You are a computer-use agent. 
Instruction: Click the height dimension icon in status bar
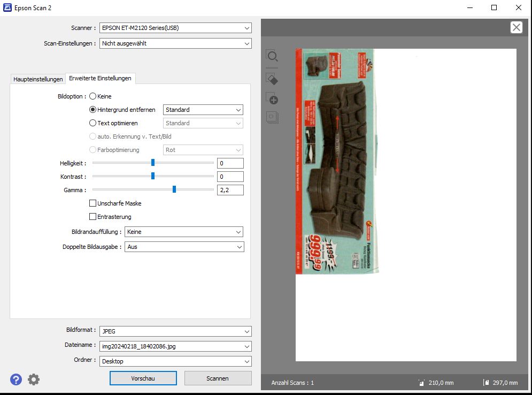tap(486, 383)
